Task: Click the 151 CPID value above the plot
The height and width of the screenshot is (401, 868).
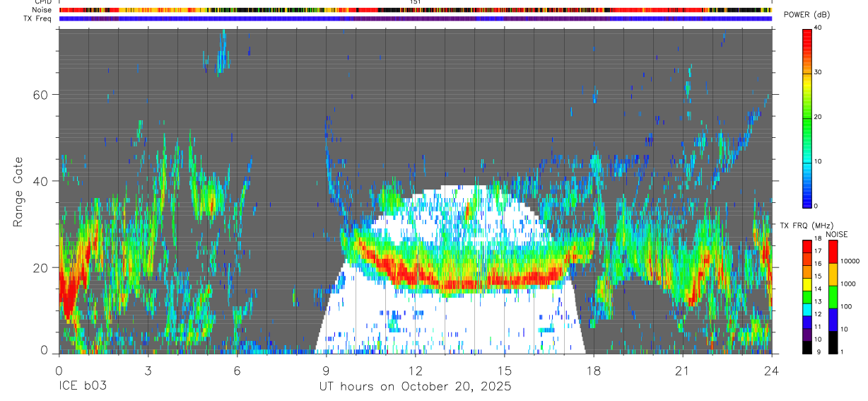Action: tap(415, 2)
